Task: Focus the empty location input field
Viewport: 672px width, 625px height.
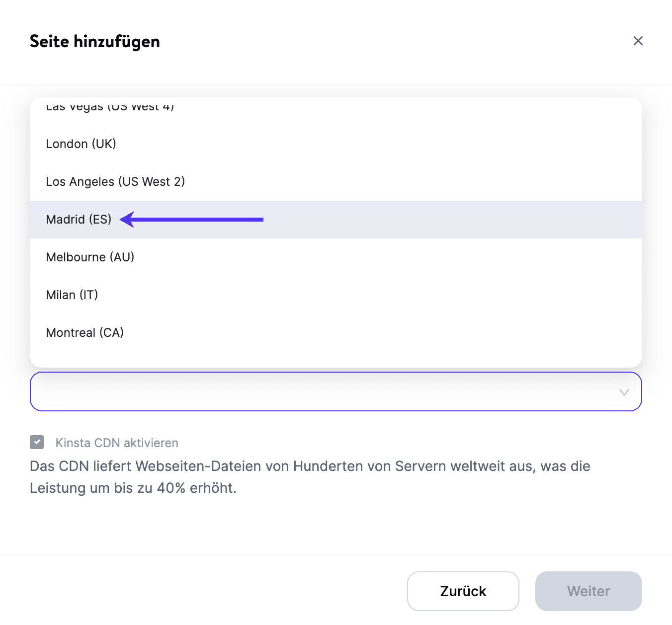Action: pos(318,391)
